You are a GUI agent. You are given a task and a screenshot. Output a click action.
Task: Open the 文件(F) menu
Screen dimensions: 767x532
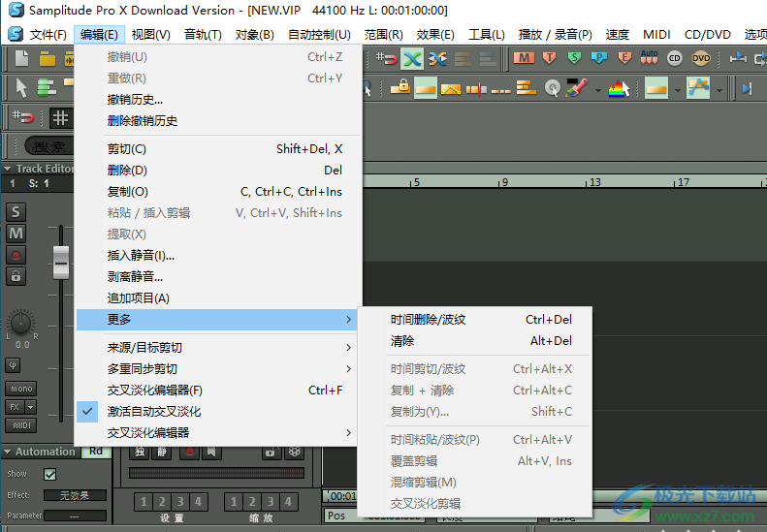48,35
